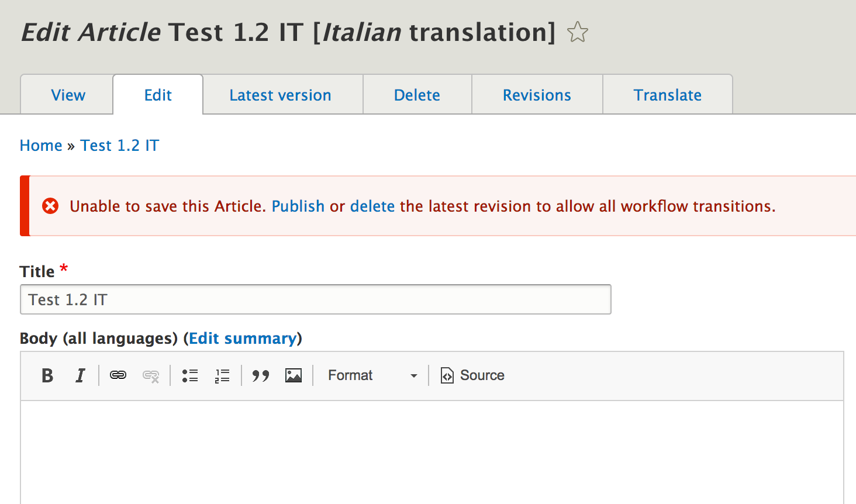Toggle italic formatting in the body editor

click(80, 375)
